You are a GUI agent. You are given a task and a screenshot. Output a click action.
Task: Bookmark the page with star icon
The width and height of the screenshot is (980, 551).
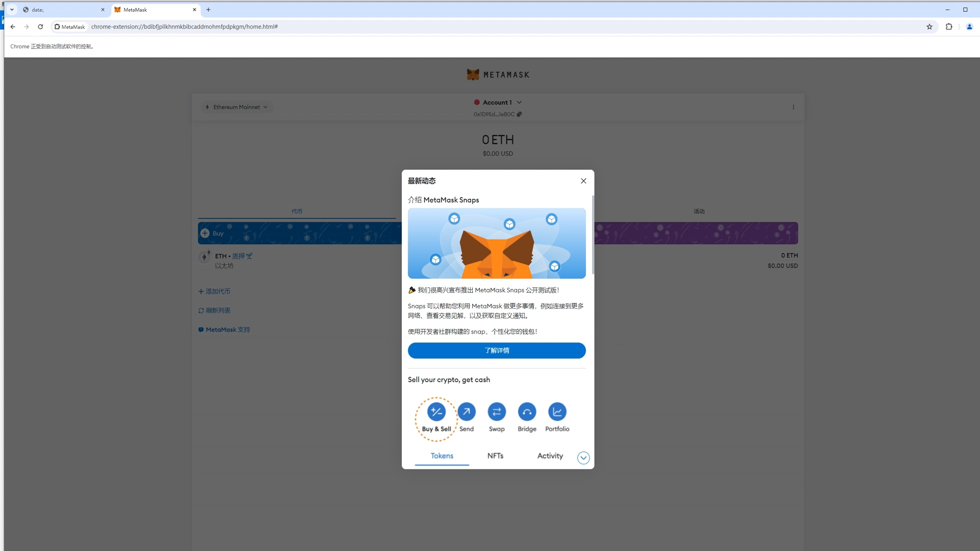(x=929, y=27)
